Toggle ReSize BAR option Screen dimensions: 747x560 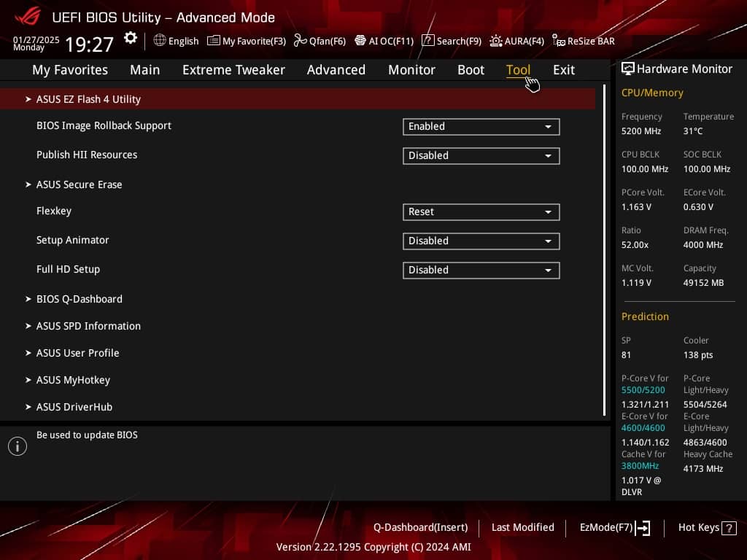(x=584, y=41)
